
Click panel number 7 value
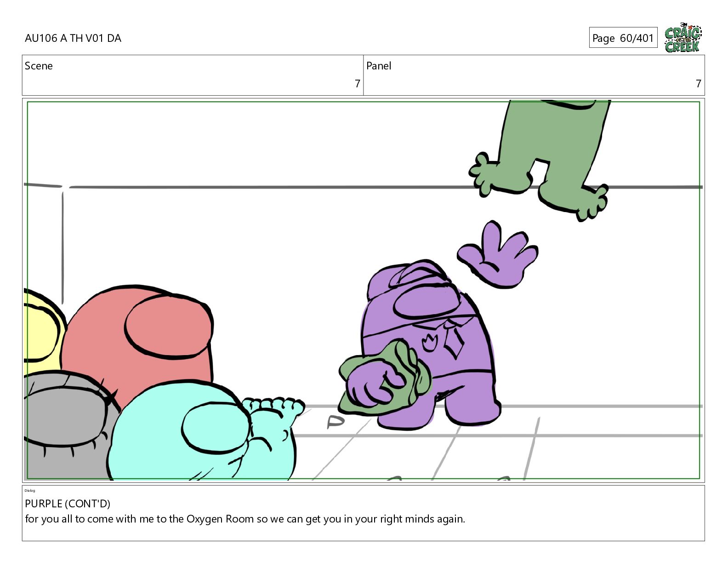[x=698, y=84]
